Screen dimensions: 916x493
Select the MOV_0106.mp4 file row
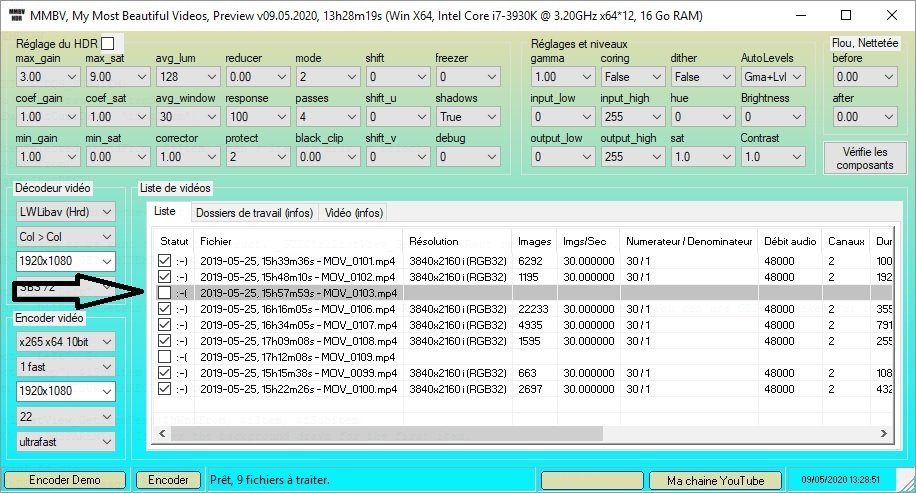[x=298, y=309]
